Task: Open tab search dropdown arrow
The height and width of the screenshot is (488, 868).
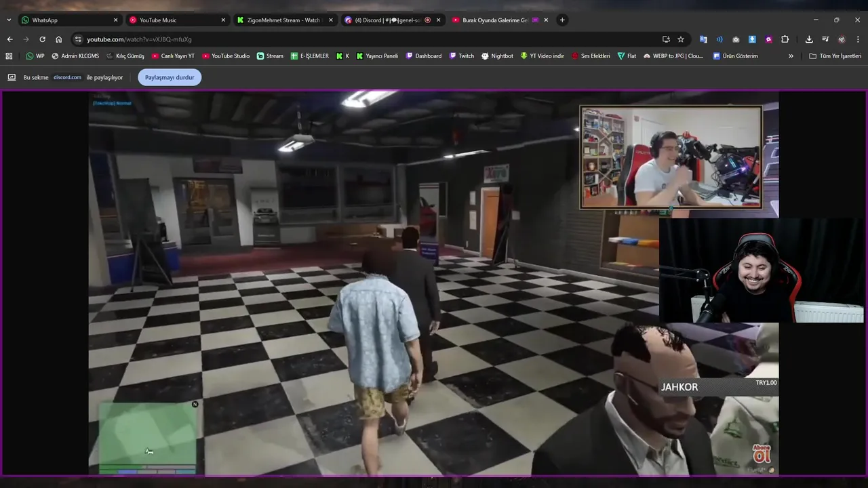Action: point(9,20)
